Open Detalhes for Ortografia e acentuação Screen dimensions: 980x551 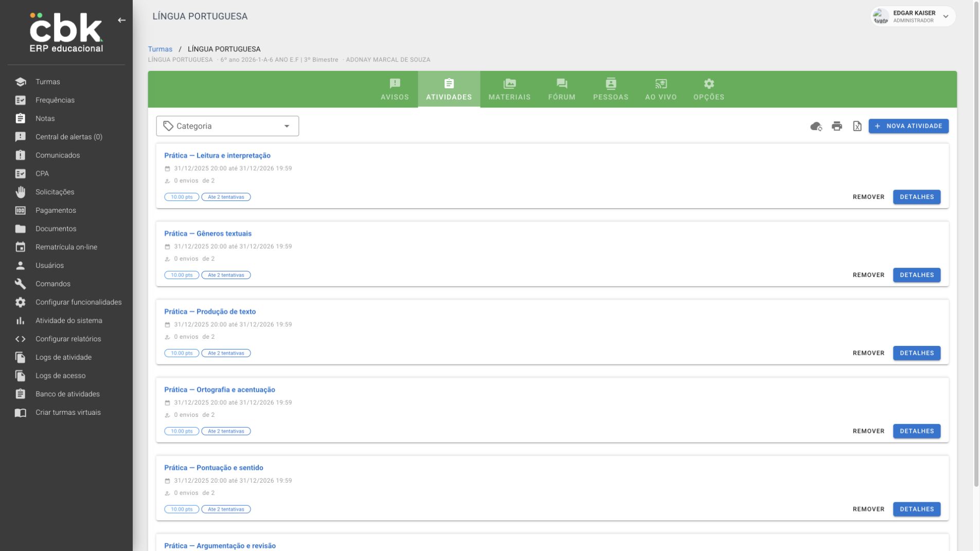917,431
